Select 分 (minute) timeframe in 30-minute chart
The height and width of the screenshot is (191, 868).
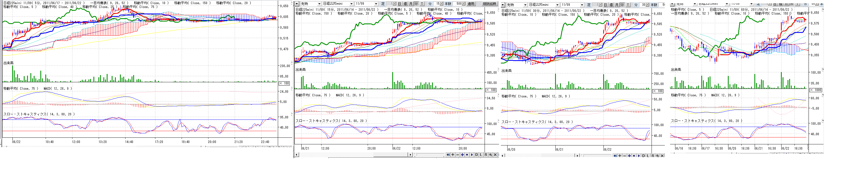pyautogui.click(x=622, y=5)
